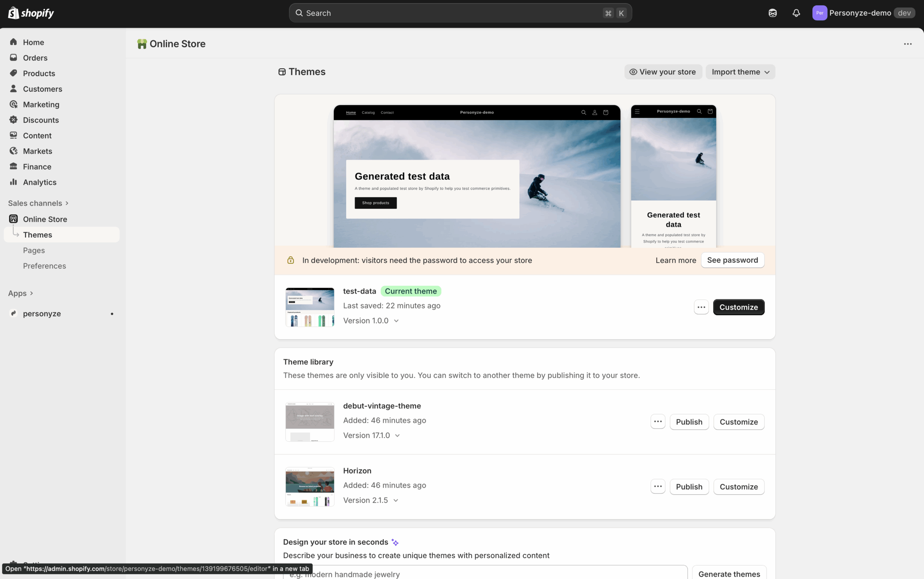Click the See password button
This screenshot has width=924, height=579.
732,260
